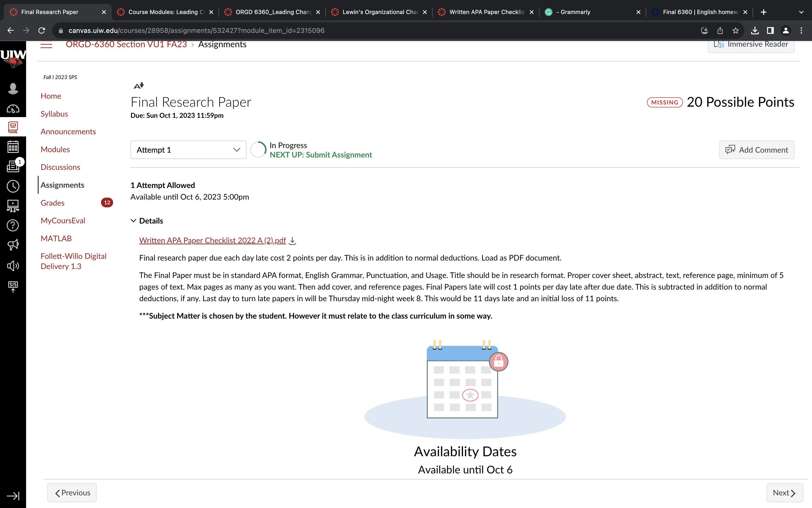812x508 pixels.
Task: Open Written APA Paper Checklist 2022 PDF link
Action: pos(212,240)
